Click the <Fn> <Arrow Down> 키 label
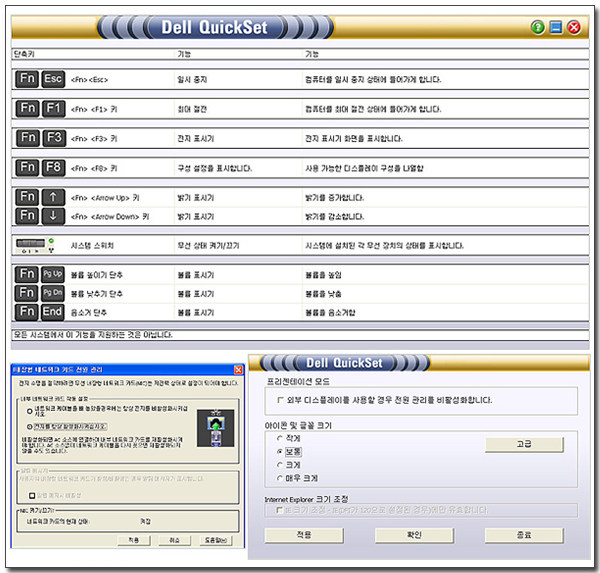 tap(110, 217)
